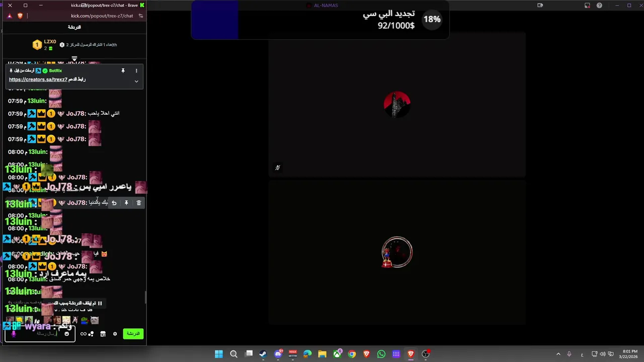This screenshot has width=644, height=362.
Task: Click the green chat send button
Action: click(x=133, y=334)
